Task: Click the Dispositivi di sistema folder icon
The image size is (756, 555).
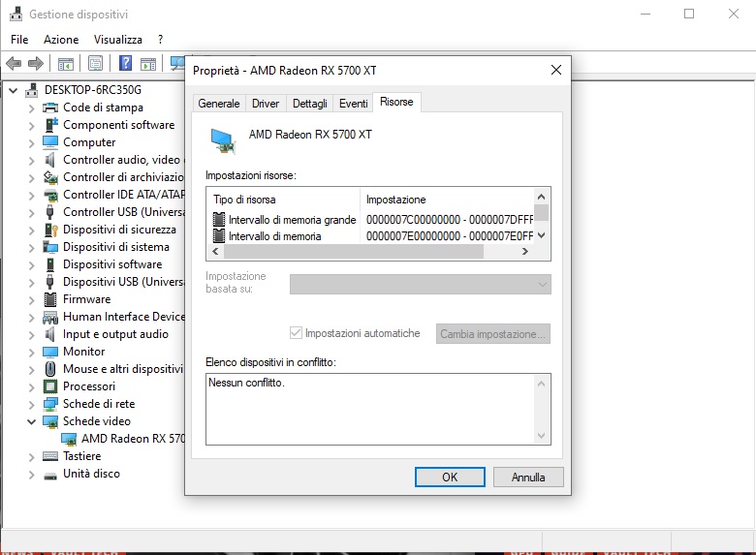Action: 50,247
